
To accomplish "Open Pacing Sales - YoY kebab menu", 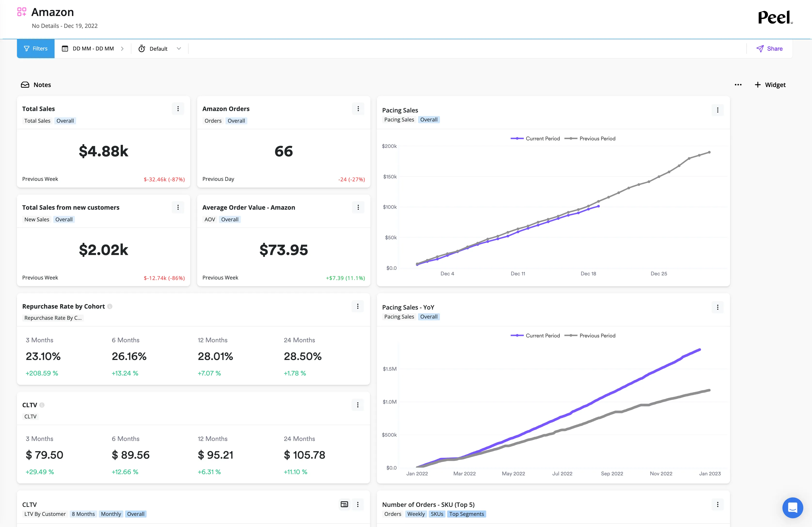I will (x=717, y=307).
